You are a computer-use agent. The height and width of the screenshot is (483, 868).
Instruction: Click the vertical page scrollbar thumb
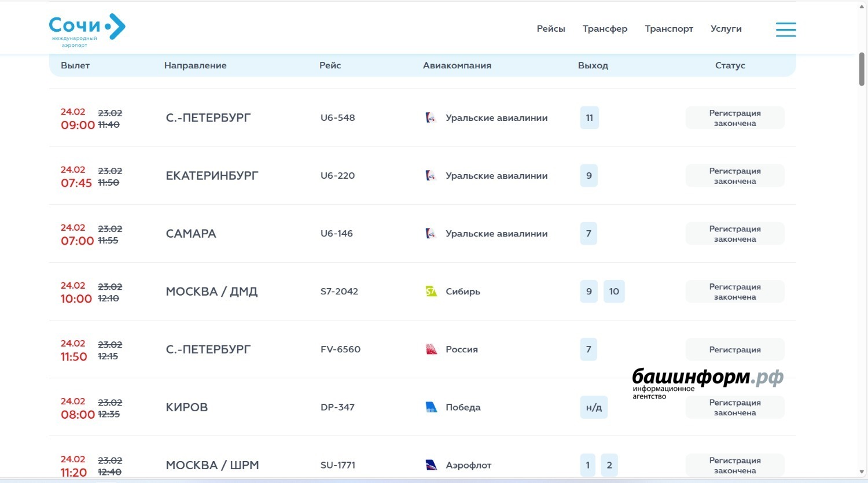(862, 69)
